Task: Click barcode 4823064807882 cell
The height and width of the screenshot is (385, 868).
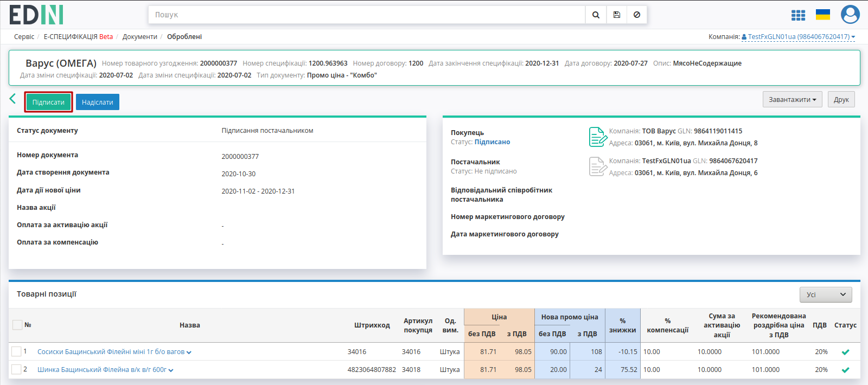Action: click(x=372, y=370)
